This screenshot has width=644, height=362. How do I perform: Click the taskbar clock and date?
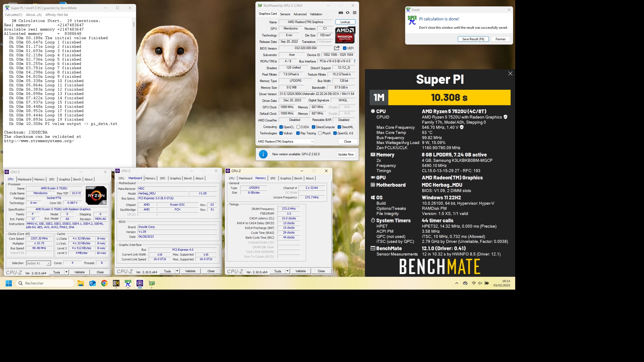[502, 283]
